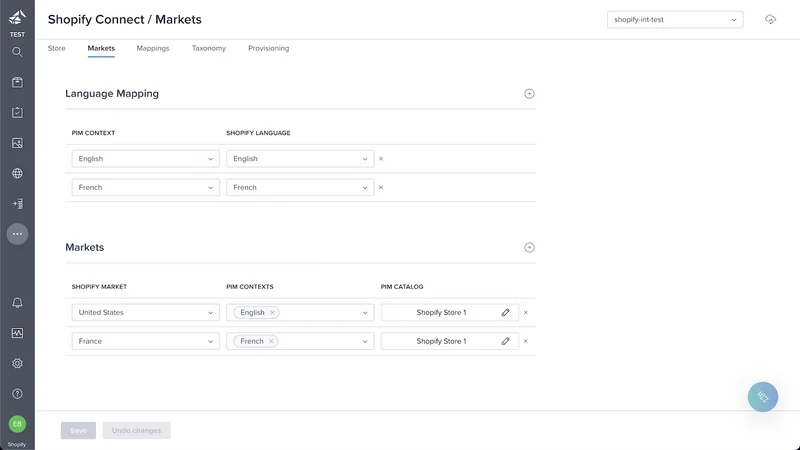Delete the United States market row

[526, 312]
